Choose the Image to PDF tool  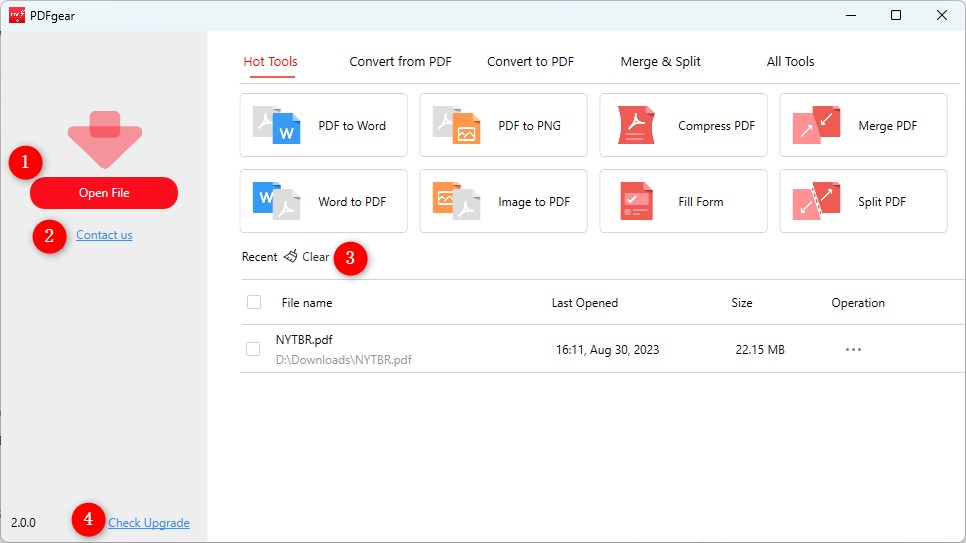click(x=503, y=201)
